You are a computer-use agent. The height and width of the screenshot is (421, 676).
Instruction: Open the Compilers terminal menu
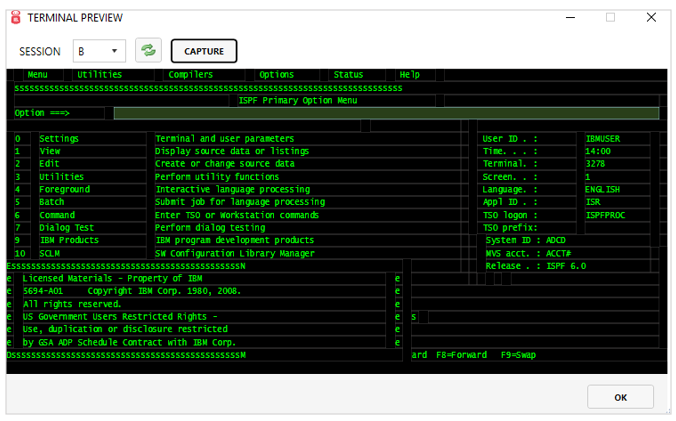coord(191,75)
